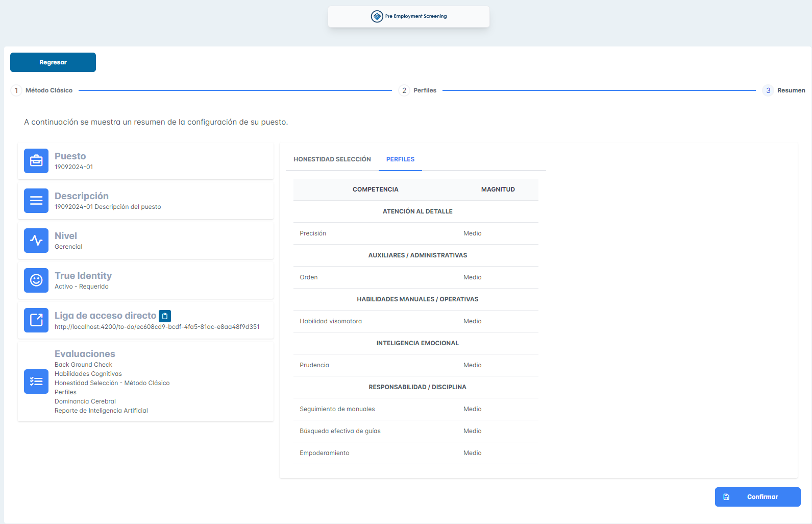Click the localhost direct access URL

pos(157,327)
